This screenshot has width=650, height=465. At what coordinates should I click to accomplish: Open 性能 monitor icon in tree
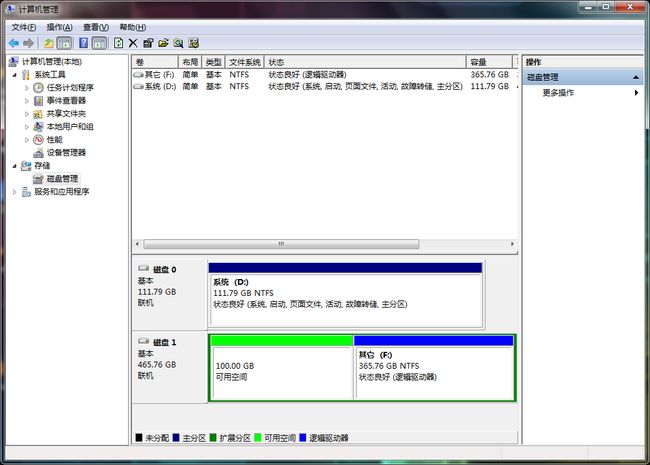point(38,139)
